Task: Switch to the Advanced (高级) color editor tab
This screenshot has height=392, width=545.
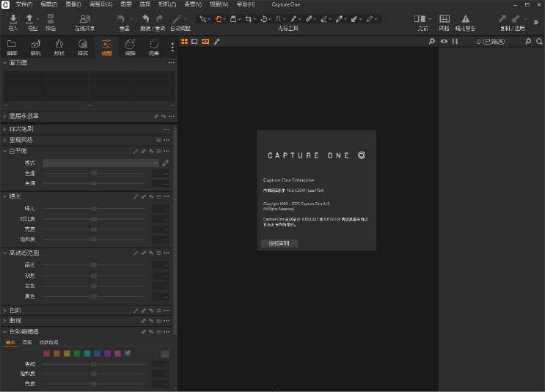Action: pyautogui.click(x=27, y=342)
